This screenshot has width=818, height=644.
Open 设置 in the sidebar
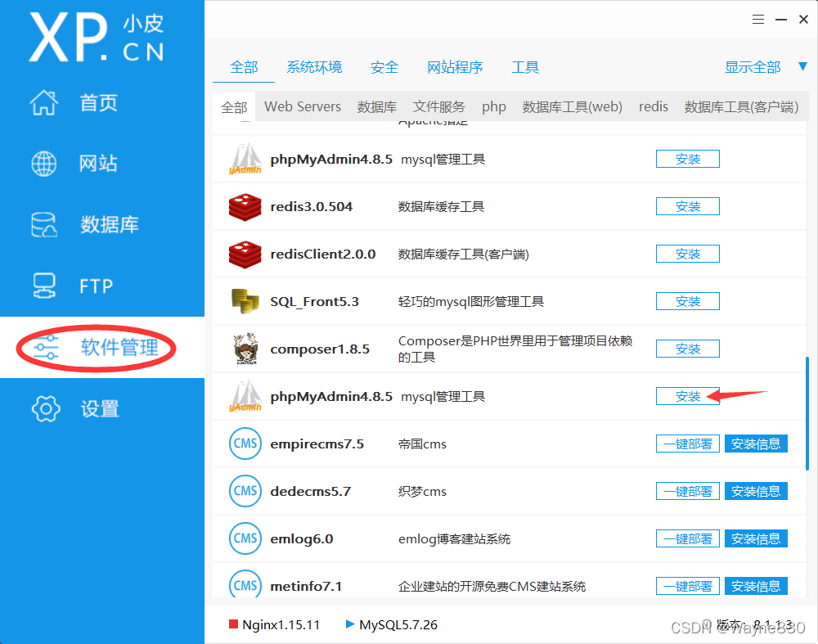tap(100, 408)
